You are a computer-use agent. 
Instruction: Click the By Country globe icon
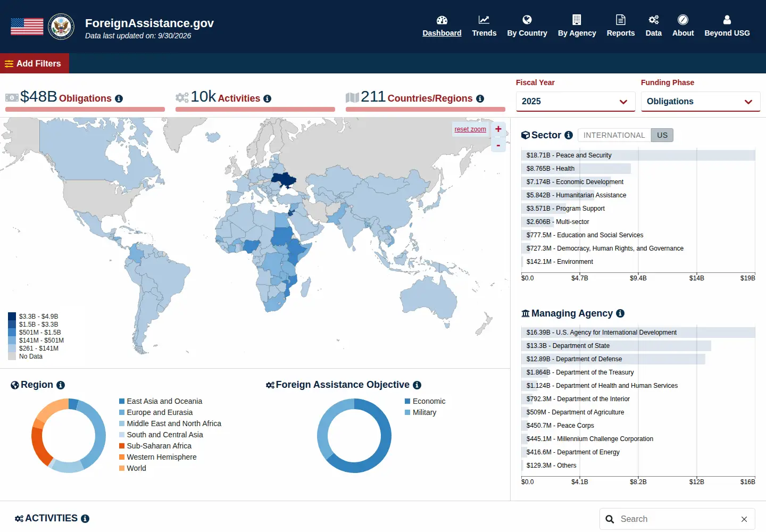(527, 20)
